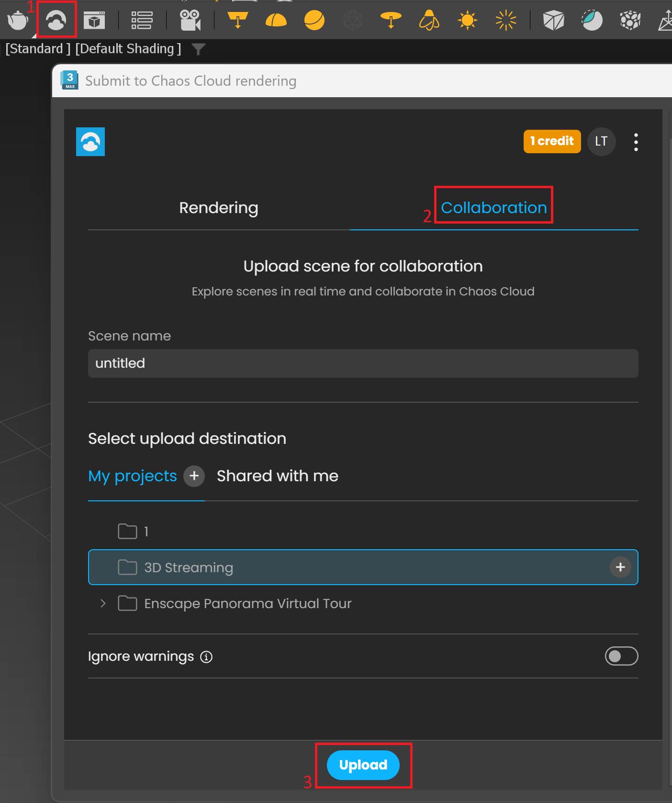Click the V-Ray camera toolbar icon

[x=190, y=20]
